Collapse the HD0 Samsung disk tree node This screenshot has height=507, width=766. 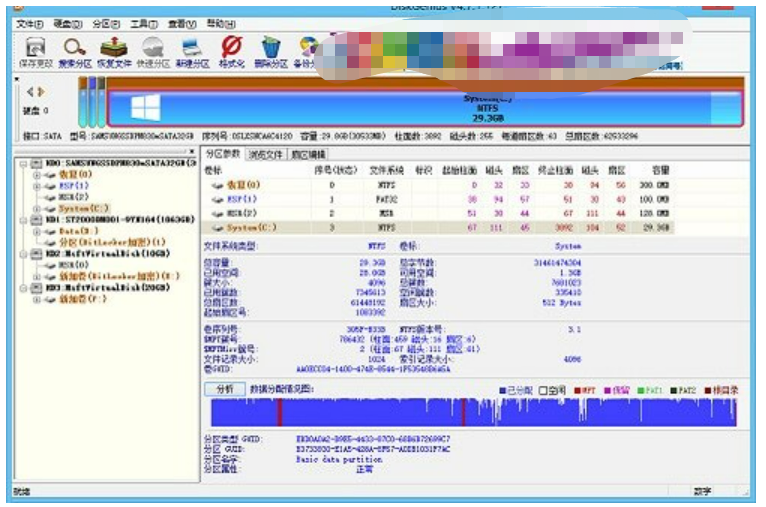click(x=23, y=162)
